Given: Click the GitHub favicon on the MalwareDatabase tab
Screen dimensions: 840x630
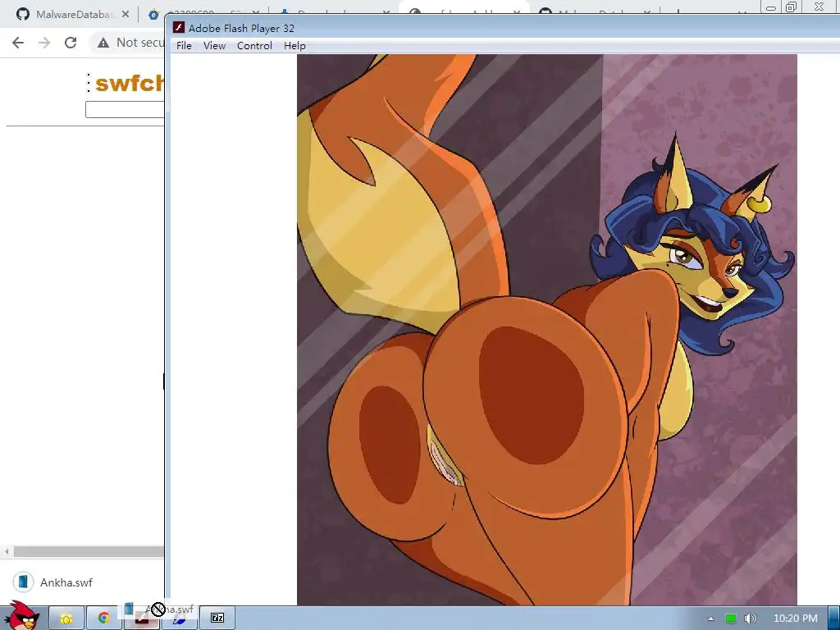Looking at the screenshot, I should click(22, 15).
